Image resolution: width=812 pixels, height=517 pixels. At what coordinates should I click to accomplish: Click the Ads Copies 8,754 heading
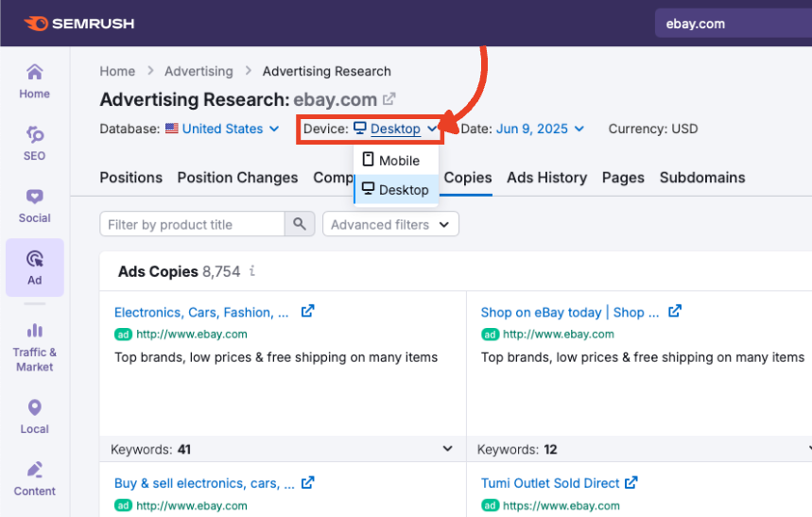pos(180,271)
